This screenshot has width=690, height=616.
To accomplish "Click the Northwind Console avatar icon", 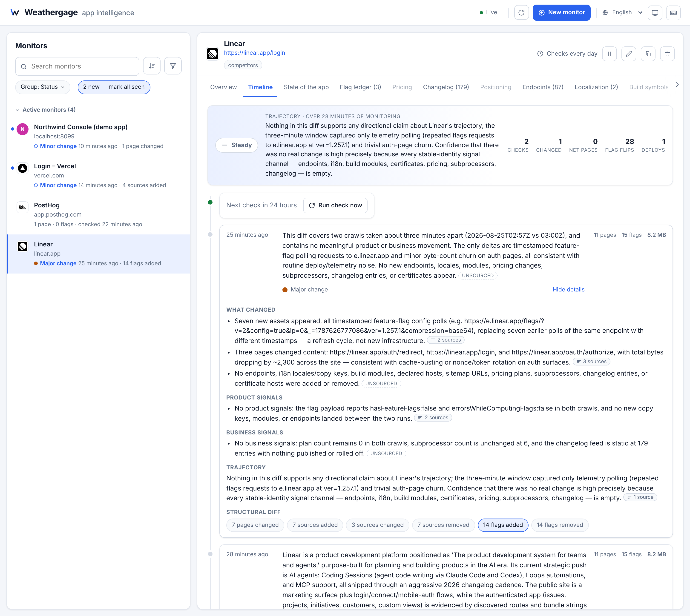I will point(22,129).
